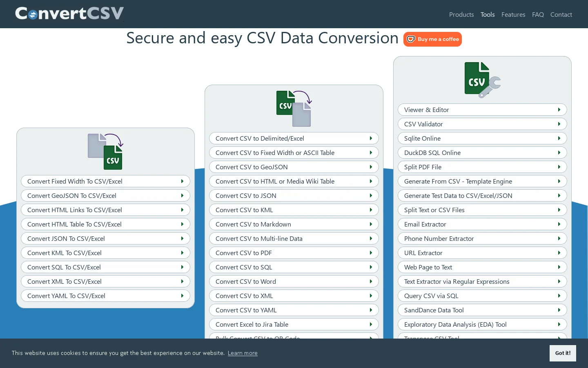This screenshot has height=368, width=588.
Task: Click arrow beside Convert CSV to Markdown
Action: tap(371, 224)
